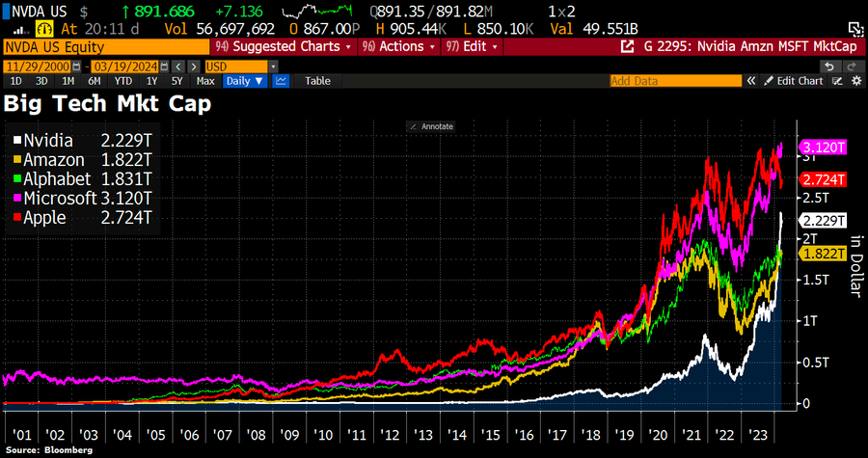Click the G 2295 chart title text

[750, 47]
